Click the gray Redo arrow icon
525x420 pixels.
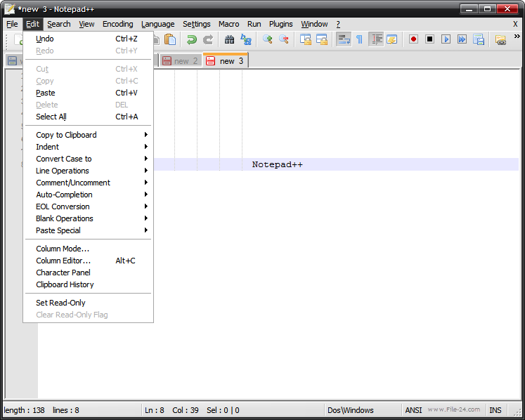pos(208,39)
